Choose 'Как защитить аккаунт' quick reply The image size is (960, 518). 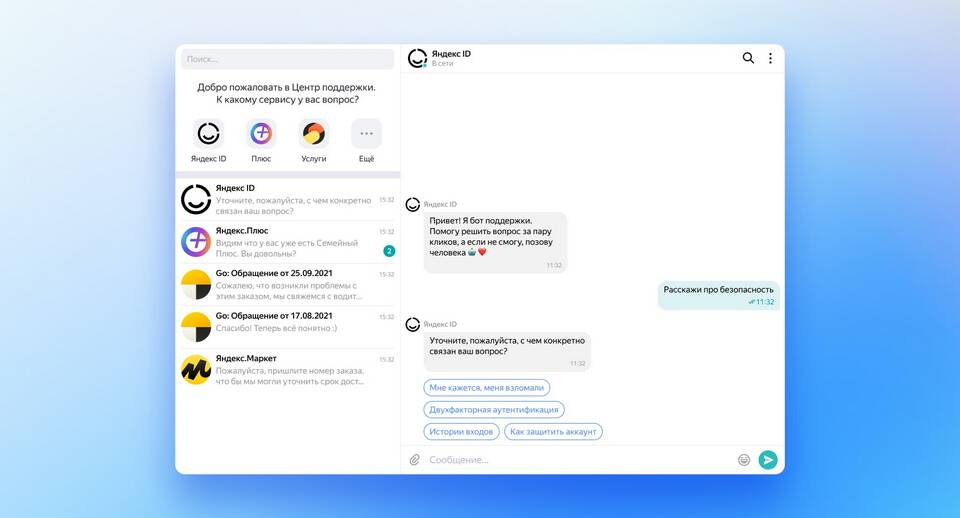pos(553,432)
